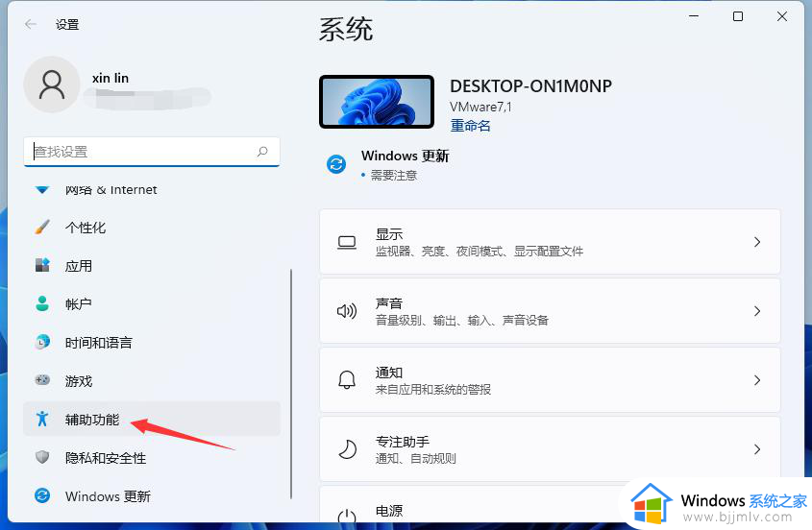
Task: Expand the 显示 row chevron
Action: point(757,242)
